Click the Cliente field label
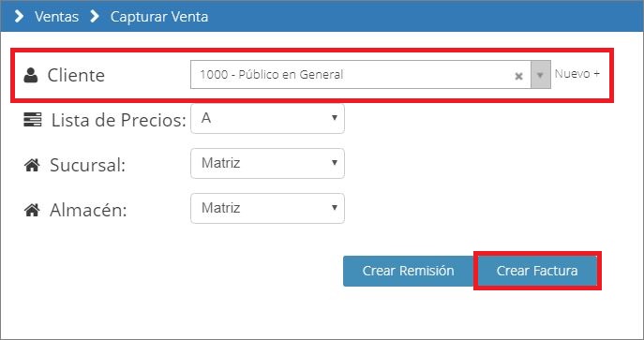Screen dimensions: 644x340 76,76
